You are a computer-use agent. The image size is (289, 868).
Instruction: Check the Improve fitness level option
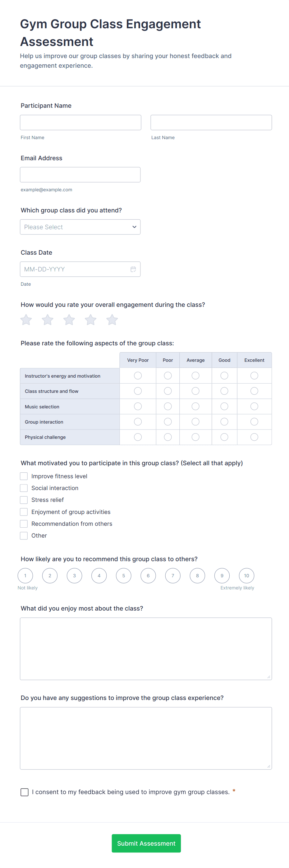click(x=24, y=476)
